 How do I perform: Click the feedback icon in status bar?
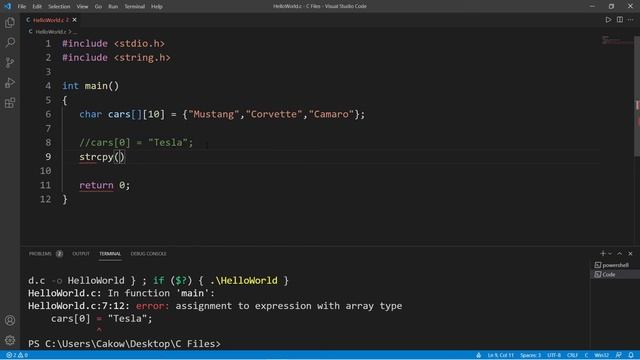tap(619, 355)
